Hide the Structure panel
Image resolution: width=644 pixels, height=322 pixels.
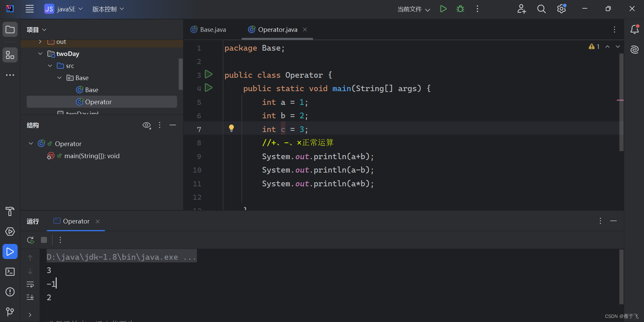(173, 125)
